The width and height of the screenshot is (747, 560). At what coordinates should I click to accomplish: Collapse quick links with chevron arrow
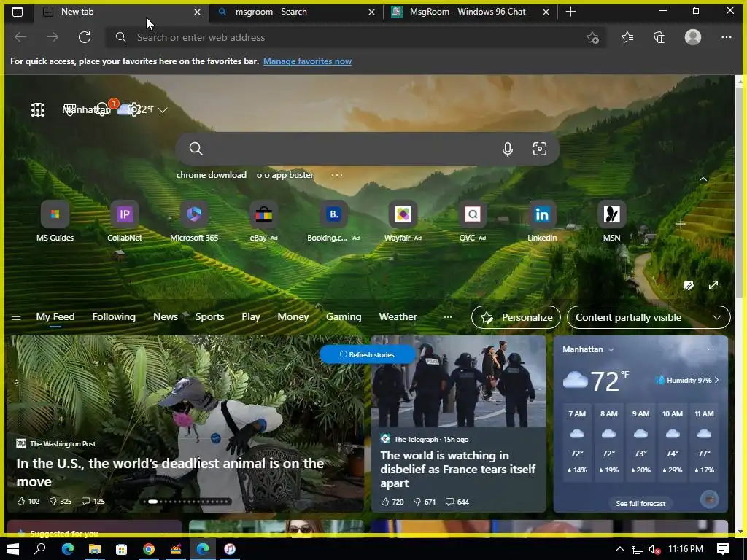[703, 179]
